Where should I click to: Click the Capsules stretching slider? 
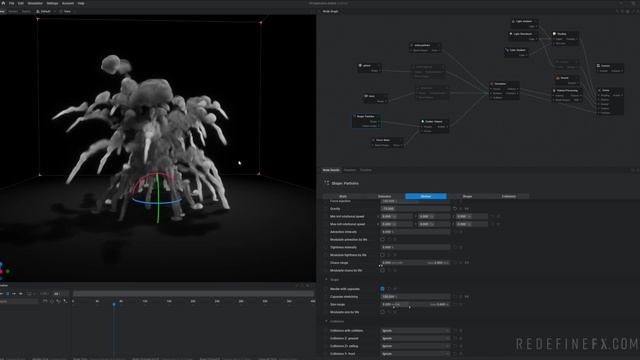pos(415,297)
